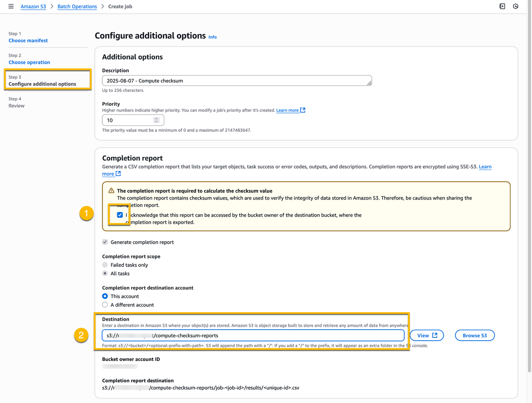532x403 pixels.
Task: Expand the Generate completion report checkbox
Action: (x=105, y=242)
